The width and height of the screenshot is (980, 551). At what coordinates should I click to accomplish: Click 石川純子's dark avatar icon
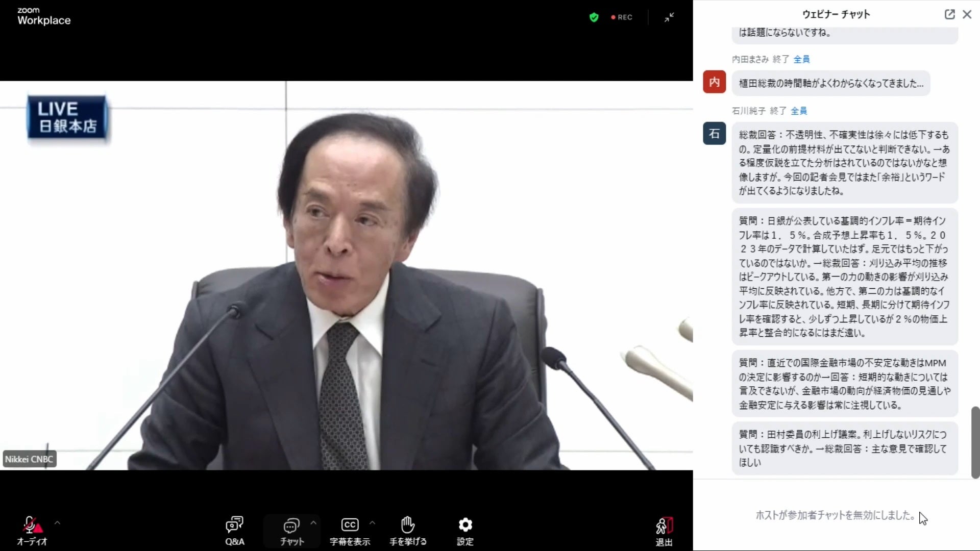coord(714,134)
